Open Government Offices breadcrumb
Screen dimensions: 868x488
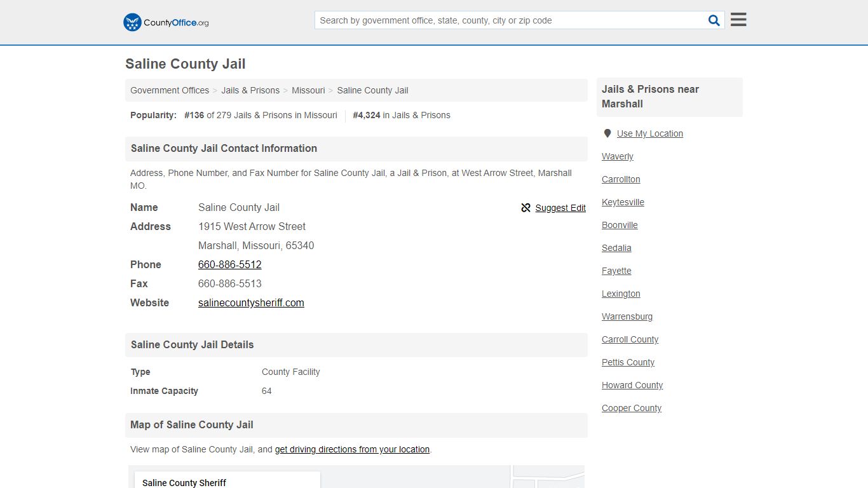170,90
